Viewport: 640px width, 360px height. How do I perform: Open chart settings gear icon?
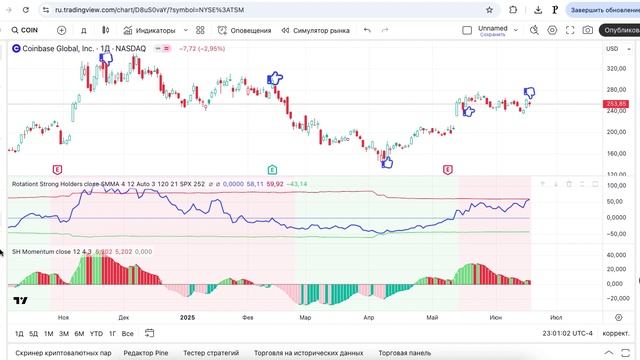point(552,30)
